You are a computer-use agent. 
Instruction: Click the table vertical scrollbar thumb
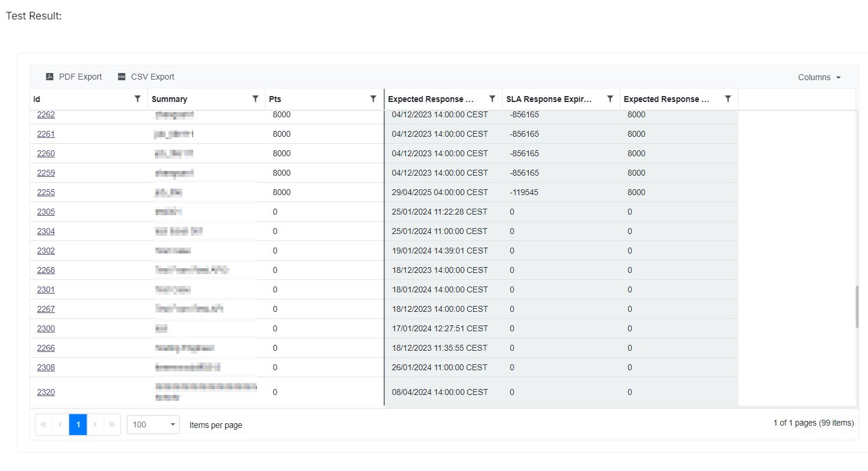[x=857, y=307]
